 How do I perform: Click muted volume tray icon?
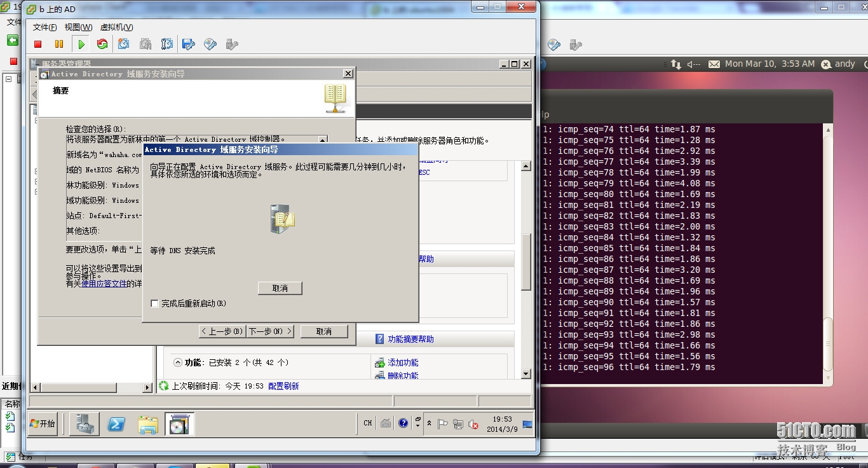click(473, 424)
